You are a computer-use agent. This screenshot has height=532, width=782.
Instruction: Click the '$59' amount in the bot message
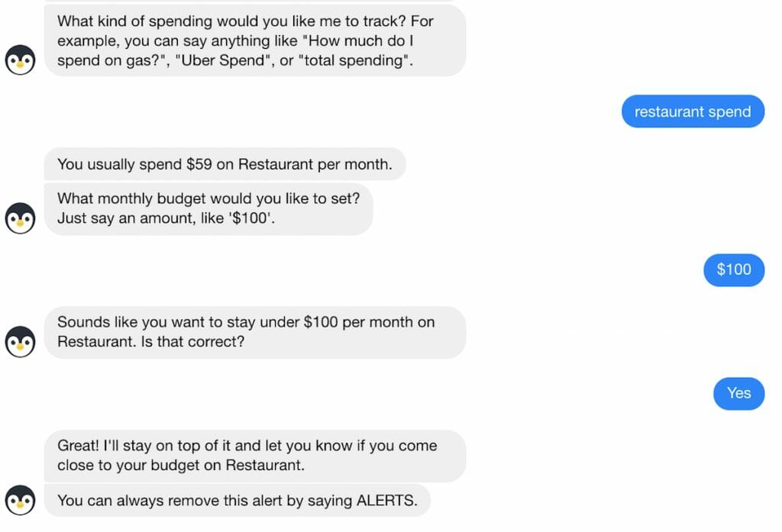coord(199,164)
